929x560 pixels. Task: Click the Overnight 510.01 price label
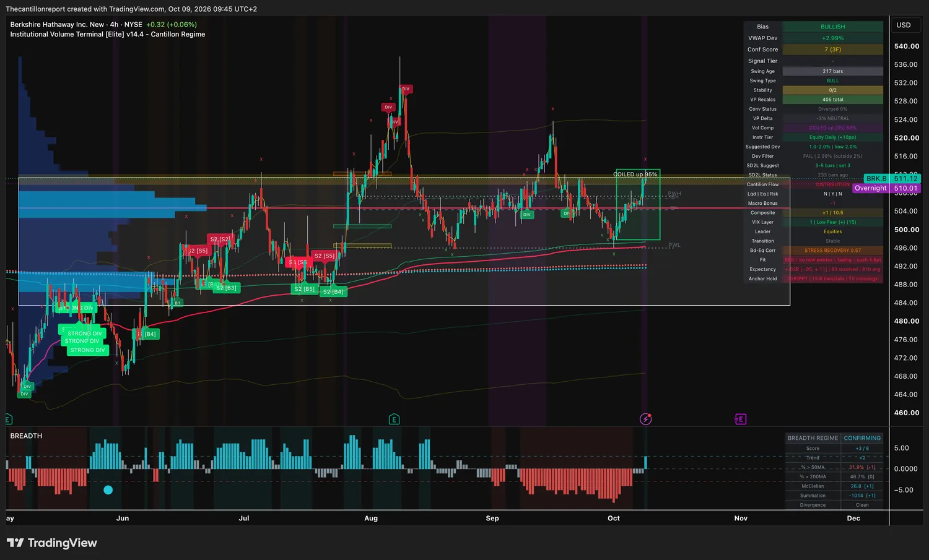point(886,188)
